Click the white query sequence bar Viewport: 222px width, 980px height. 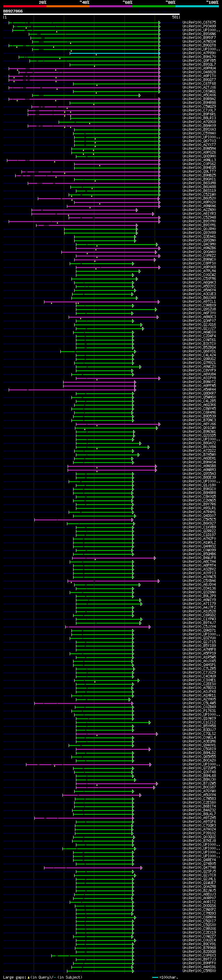[92, 15]
